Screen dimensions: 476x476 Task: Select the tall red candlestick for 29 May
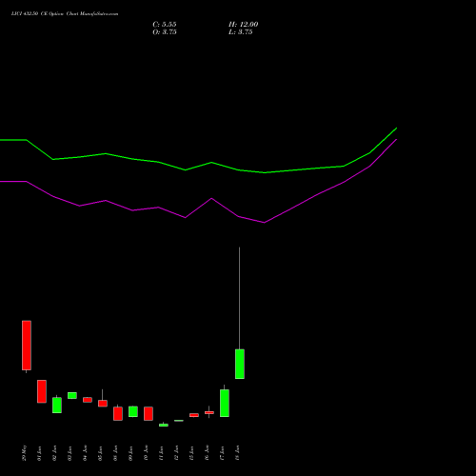(27, 346)
